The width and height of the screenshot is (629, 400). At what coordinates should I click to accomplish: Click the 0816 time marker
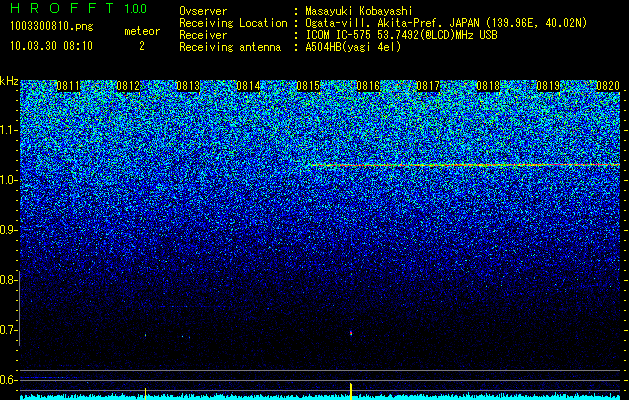pyautogui.click(x=368, y=86)
